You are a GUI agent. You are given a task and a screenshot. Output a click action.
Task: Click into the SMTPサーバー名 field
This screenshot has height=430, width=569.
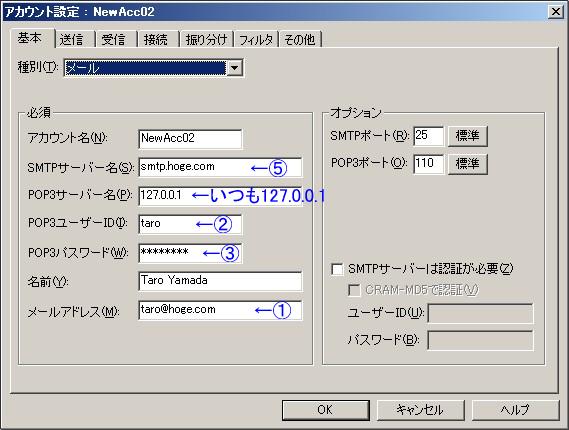(x=220, y=167)
